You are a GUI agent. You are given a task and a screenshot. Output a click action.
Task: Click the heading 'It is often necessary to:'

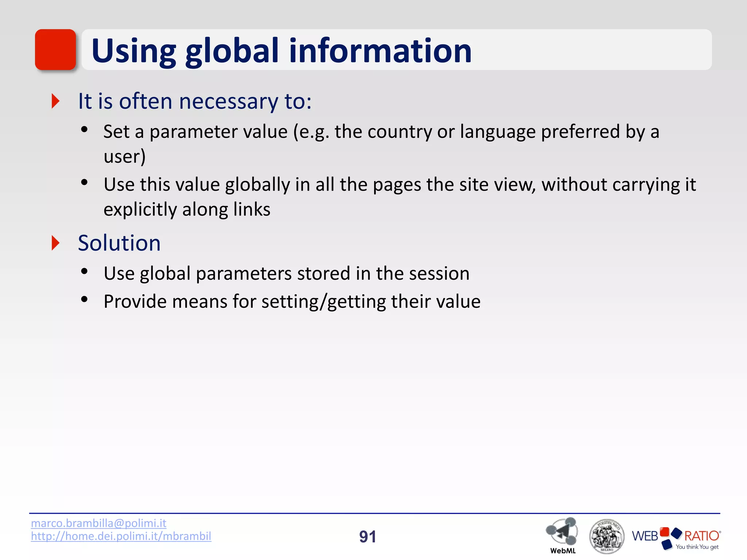[x=195, y=101]
